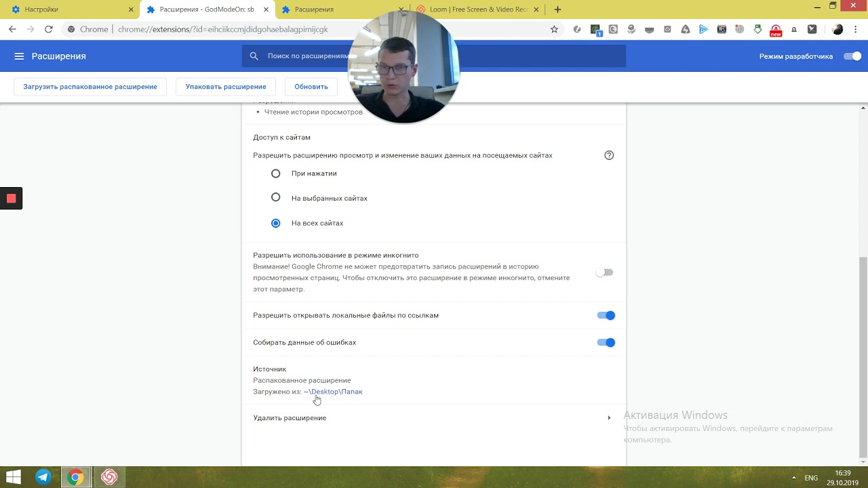Click the help question mark icon for site access
This screenshot has height=488, width=868.
tap(609, 155)
